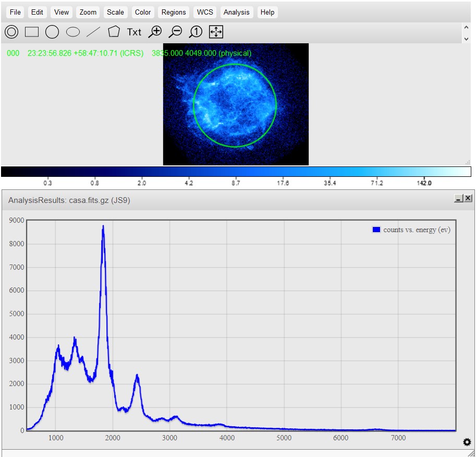Open the plot settings gear icon
Viewport: 476px width, 457px height.
tap(467, 442)
